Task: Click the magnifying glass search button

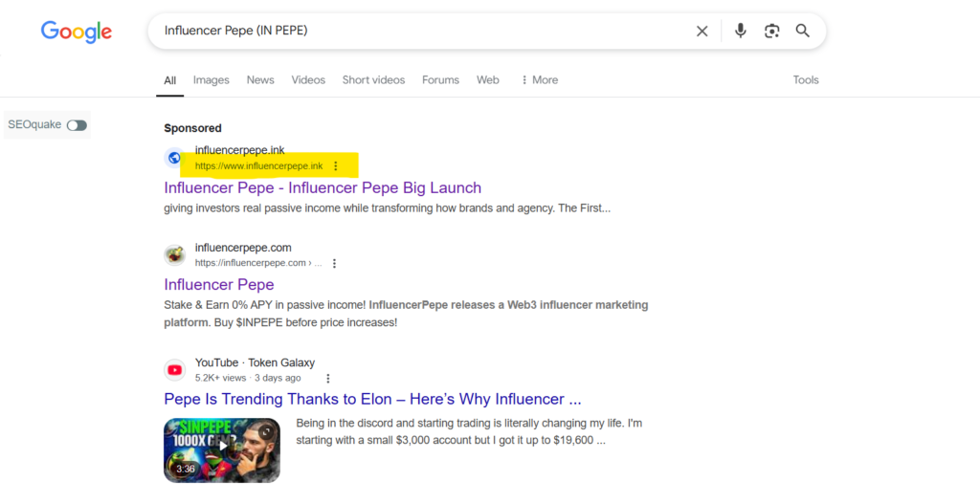Action: click(x=803, y=31)
